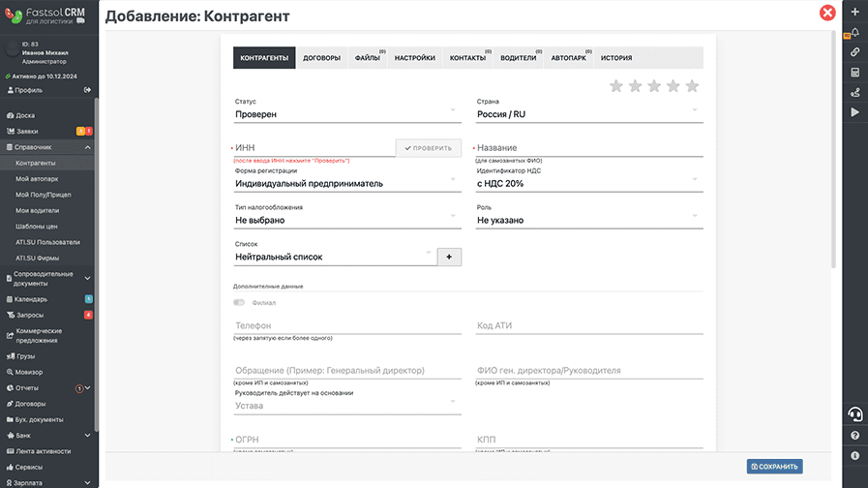
Task: Click the plus icon in right toolbar
Action: pyautogui.click(x=854, y=12)
